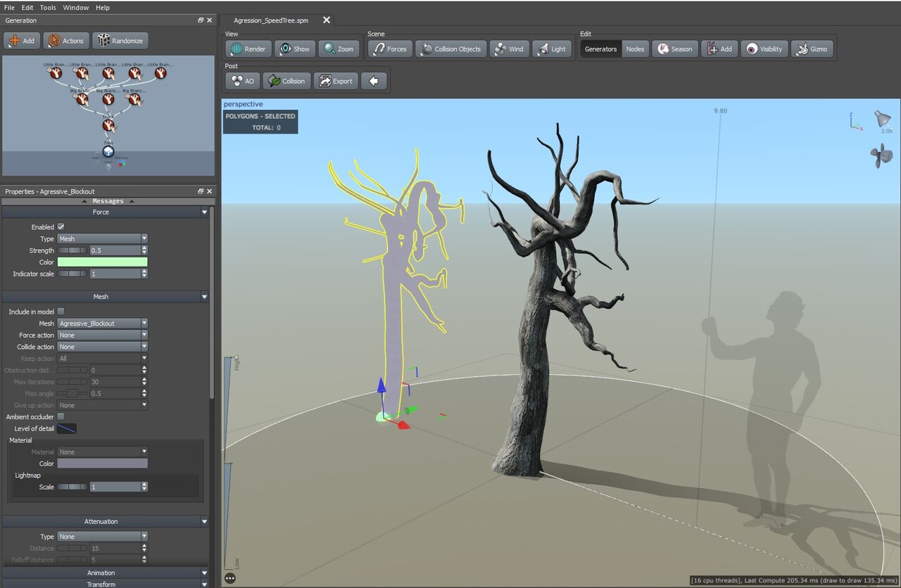The height and width of the screenshot is (588, 901).
Task: Click the ellipsis button at the viewport bottom-left
Action: [230, 579]
